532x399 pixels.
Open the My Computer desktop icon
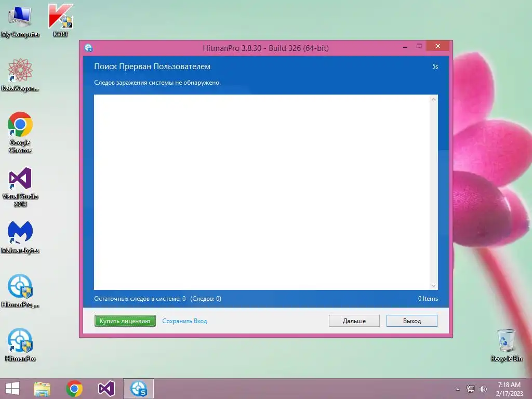coord(20,20)
